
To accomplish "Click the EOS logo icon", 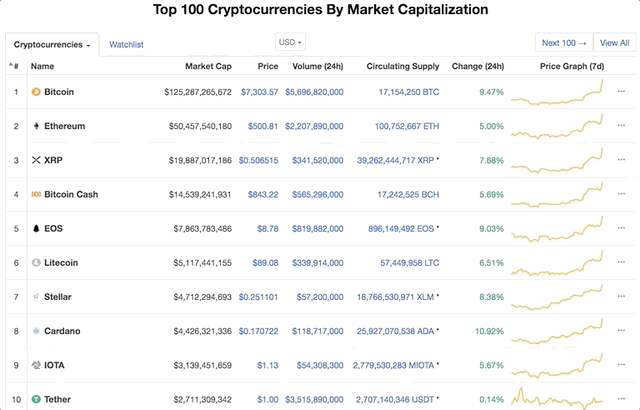I will [x=36, y=228].
